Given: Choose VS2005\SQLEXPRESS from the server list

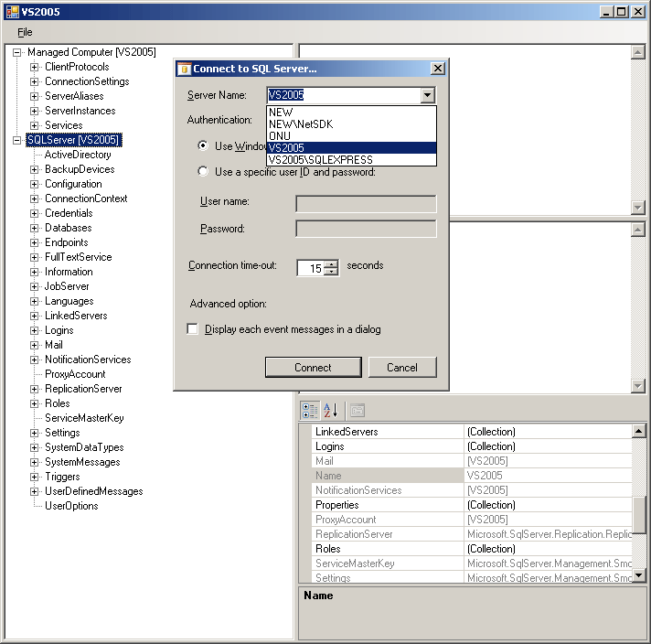Looking at the screenshot, I should 351,159.
